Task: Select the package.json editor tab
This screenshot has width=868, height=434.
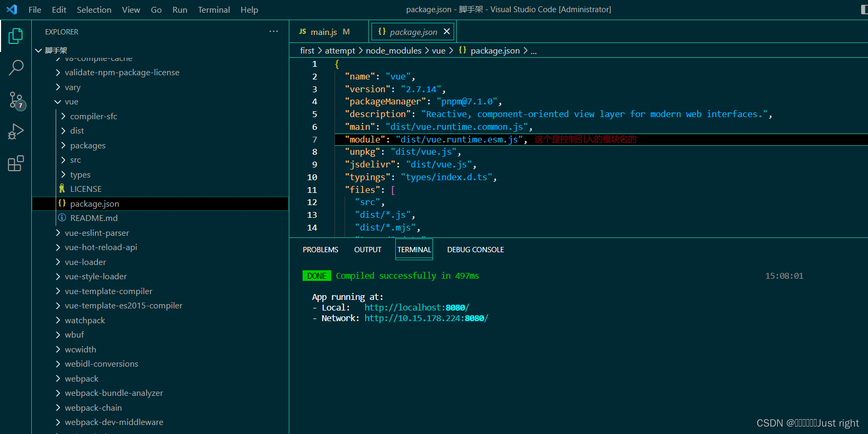Action: [x=413, y=32]
